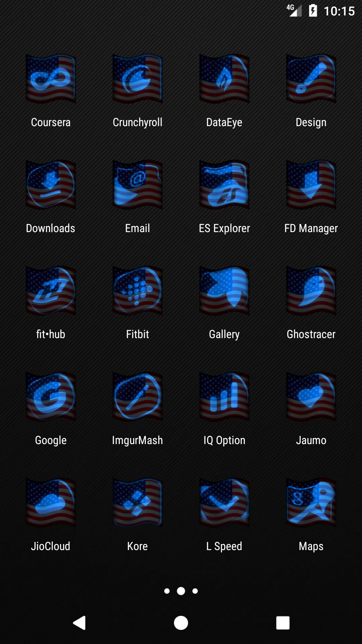
Task: Tap the L Speed text label
Action: coord(224,546)
